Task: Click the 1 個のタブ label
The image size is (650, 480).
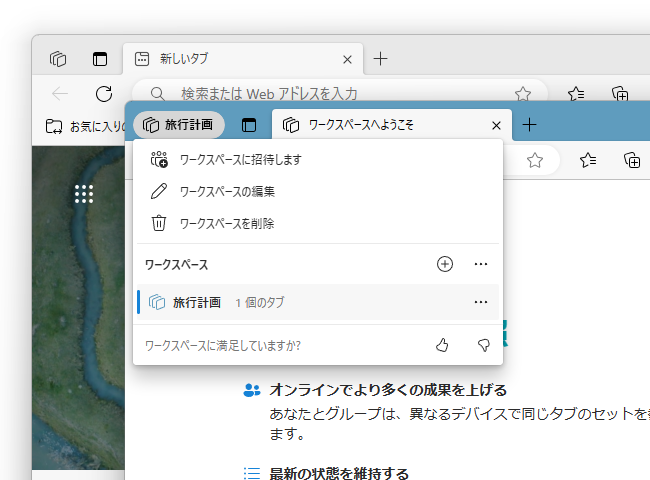Action: tap(260, 303)
